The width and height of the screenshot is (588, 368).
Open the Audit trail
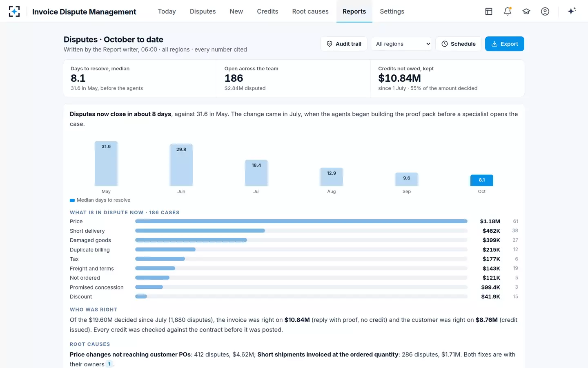344,44
